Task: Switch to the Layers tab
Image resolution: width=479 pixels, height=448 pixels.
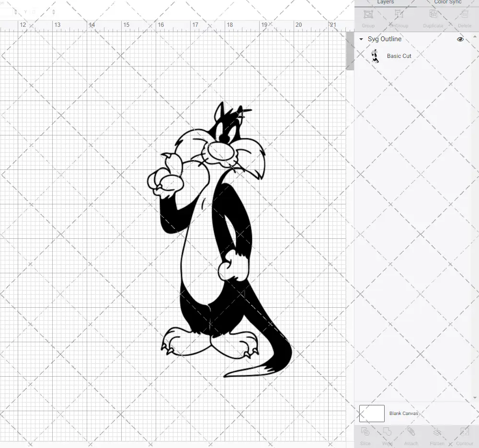Action: click(385, 2)
